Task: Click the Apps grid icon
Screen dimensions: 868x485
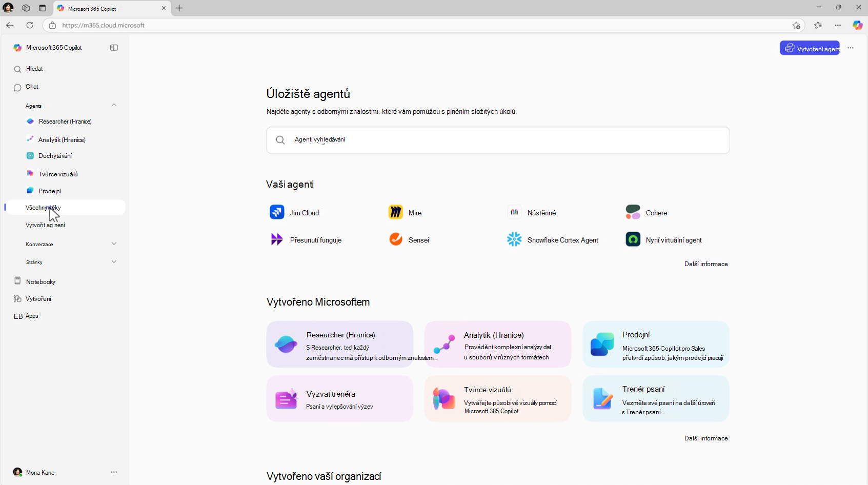Action: point(18,316)
